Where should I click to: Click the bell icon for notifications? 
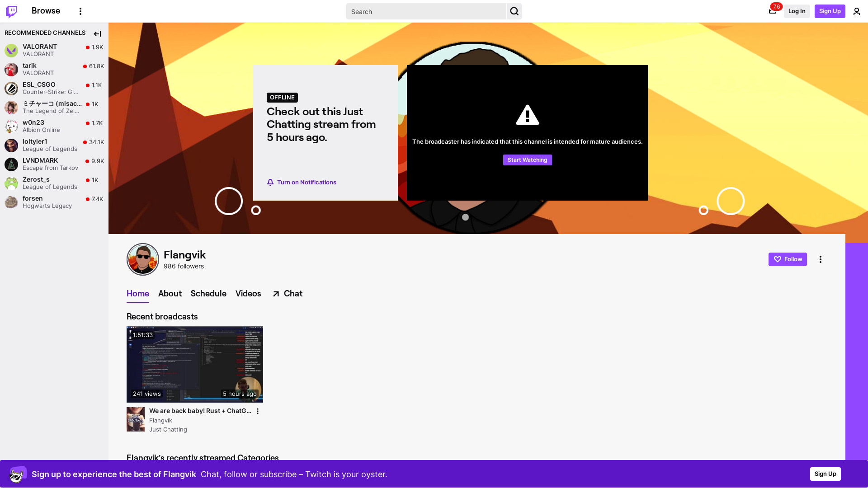pos(270,183)
